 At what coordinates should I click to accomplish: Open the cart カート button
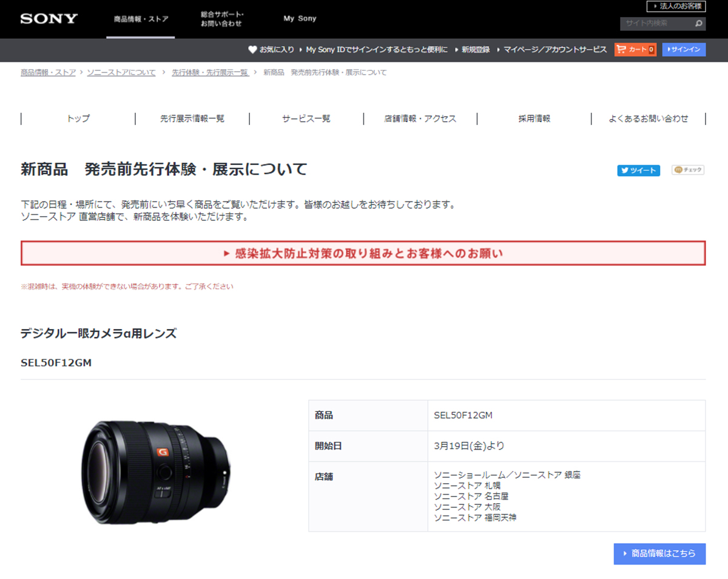636,50
